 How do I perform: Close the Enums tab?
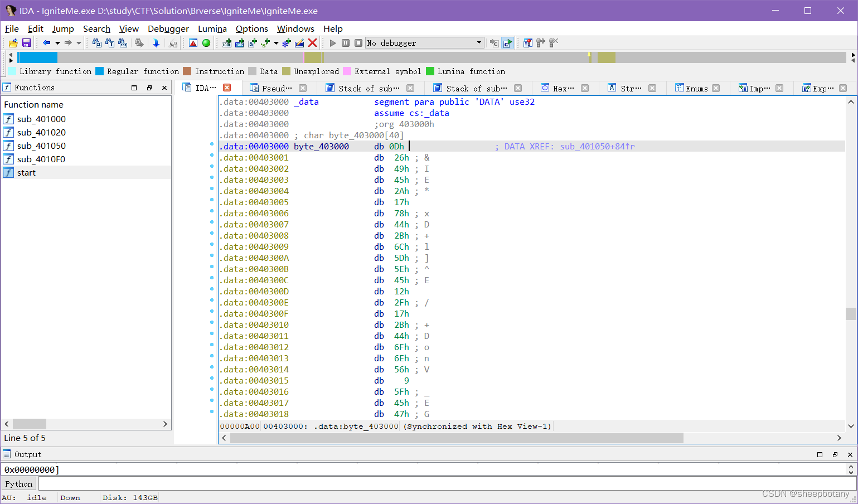click(x=716, y=88)
